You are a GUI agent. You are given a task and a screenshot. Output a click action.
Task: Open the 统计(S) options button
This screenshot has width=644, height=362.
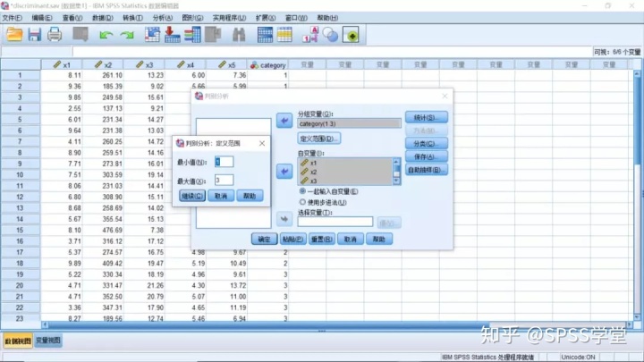click(427, 117)
